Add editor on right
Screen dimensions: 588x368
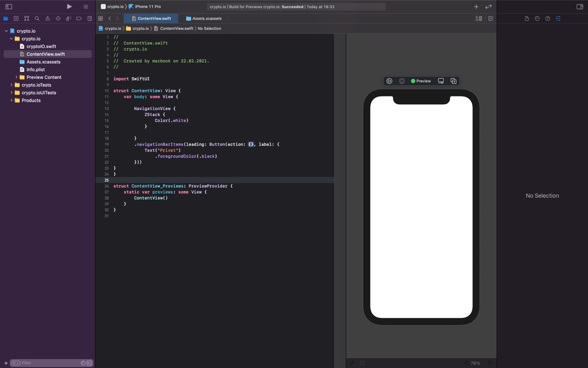[x=491, y=18]
